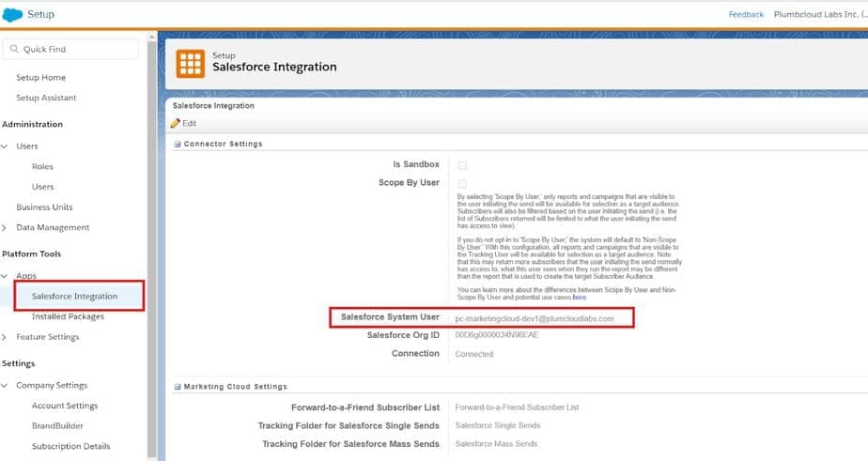Collapse the Marketing Cloud Settings section icon
The width and height of the screenshot is (868, 461).
[x=178, y=387]
